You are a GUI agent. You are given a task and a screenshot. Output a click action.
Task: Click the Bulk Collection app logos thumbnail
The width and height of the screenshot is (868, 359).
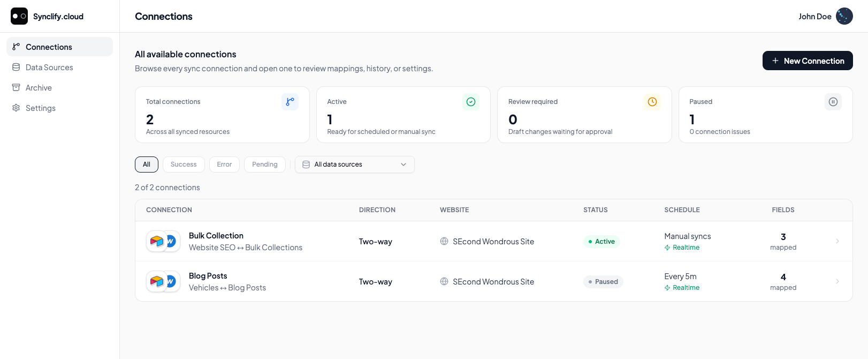[x=163, y=241]
